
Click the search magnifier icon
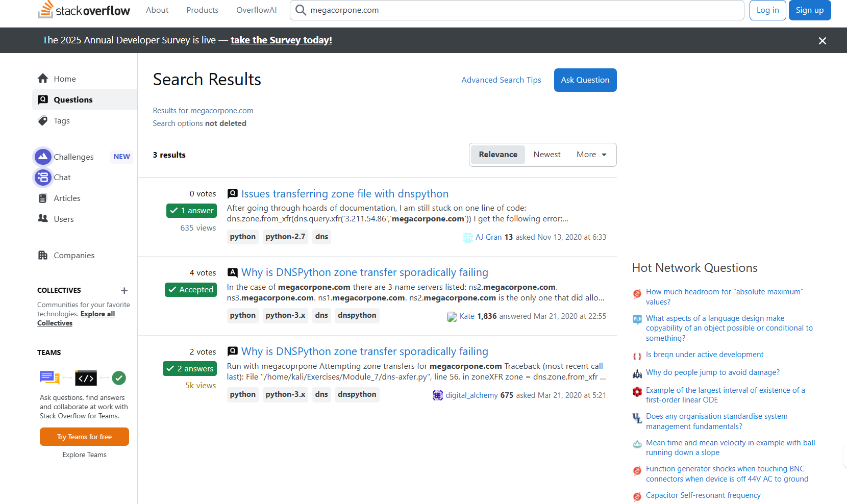[x=301, y=10]
